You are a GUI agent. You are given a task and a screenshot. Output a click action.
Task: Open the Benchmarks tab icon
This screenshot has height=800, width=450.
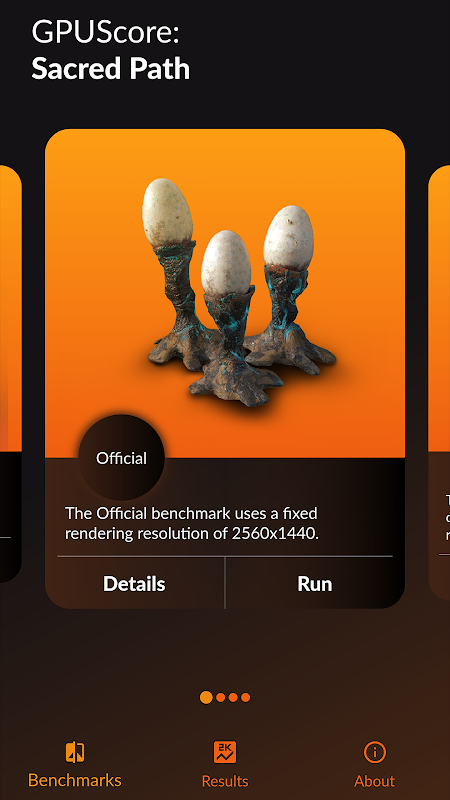coord(75,752)
